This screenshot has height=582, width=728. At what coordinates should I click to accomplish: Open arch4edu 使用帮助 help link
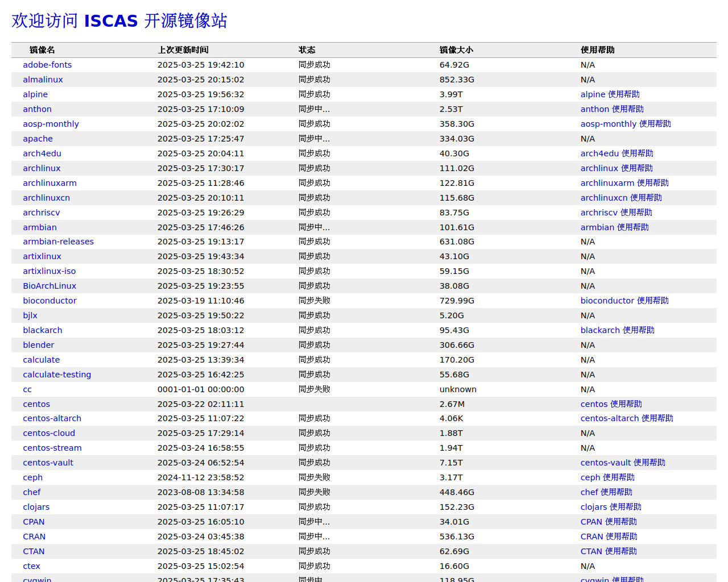(x=617, y=153)
